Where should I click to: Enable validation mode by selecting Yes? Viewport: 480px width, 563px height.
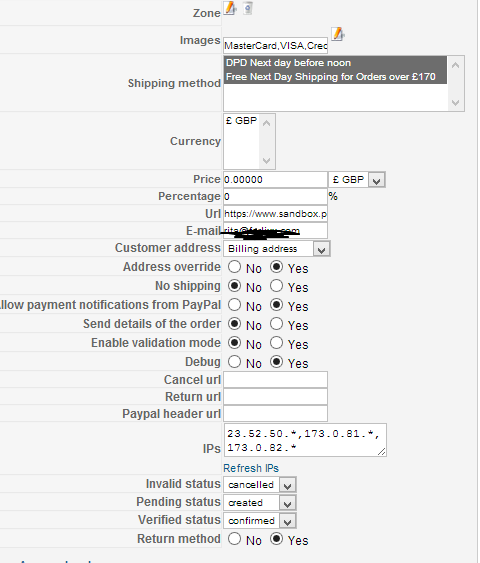point(276,343)
